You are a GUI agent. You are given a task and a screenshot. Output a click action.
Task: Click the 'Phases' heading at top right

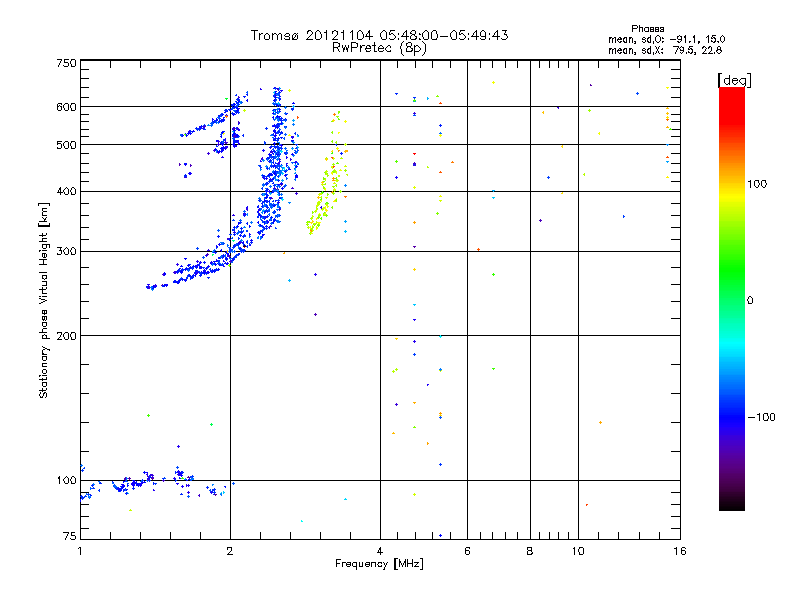point(647,29)
